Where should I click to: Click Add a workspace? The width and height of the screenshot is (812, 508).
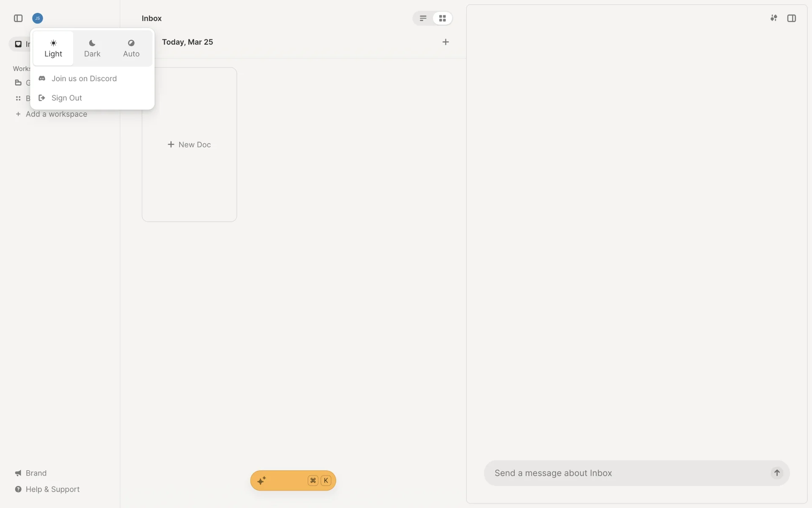(x=56, y=114)
